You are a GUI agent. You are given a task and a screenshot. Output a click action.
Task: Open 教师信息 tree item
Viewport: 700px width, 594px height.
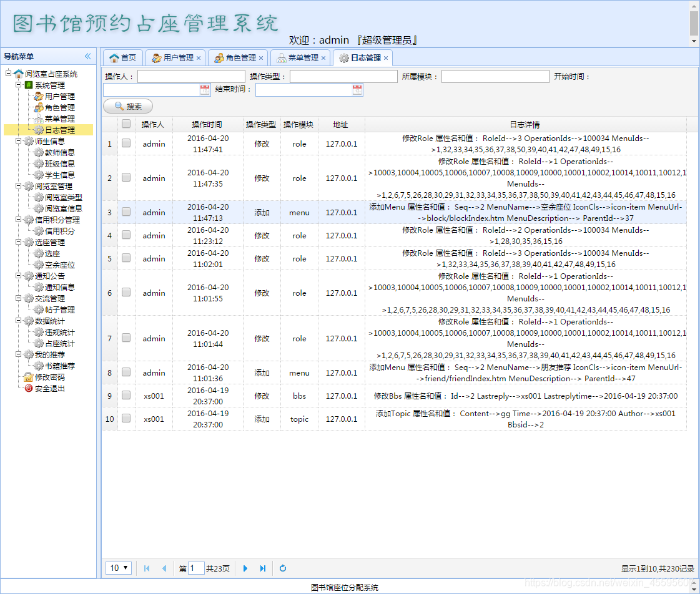59,152
